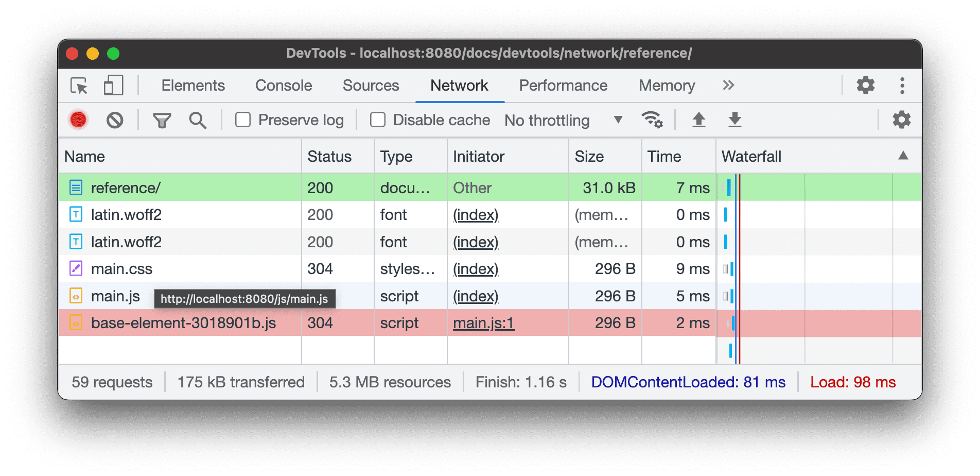
Task: Click the Waterfall sort triangle
Action: (904, 156)
